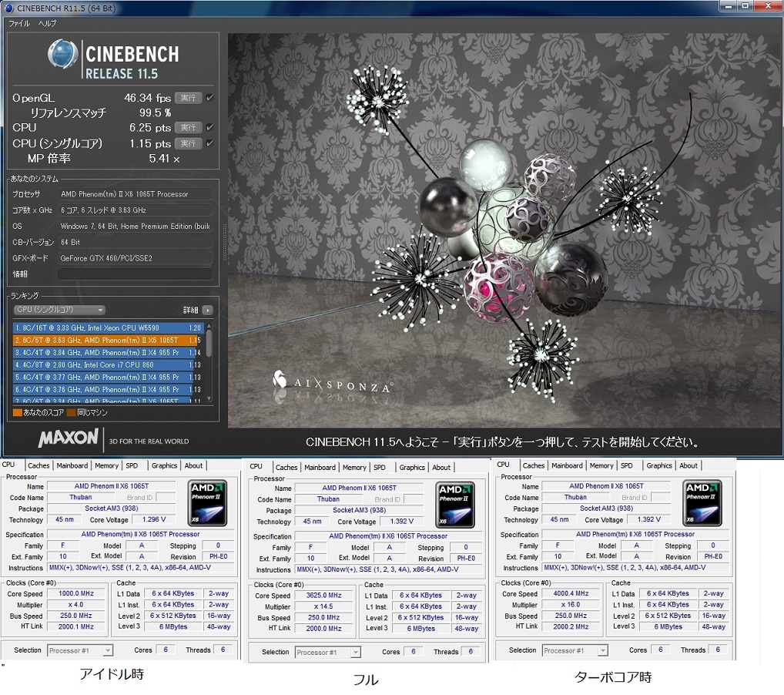Click AMD Phenom II logo in アイドル時 CPU-Z panel
The height and width of the screenshot is (695, 784).
pos(207,503)
